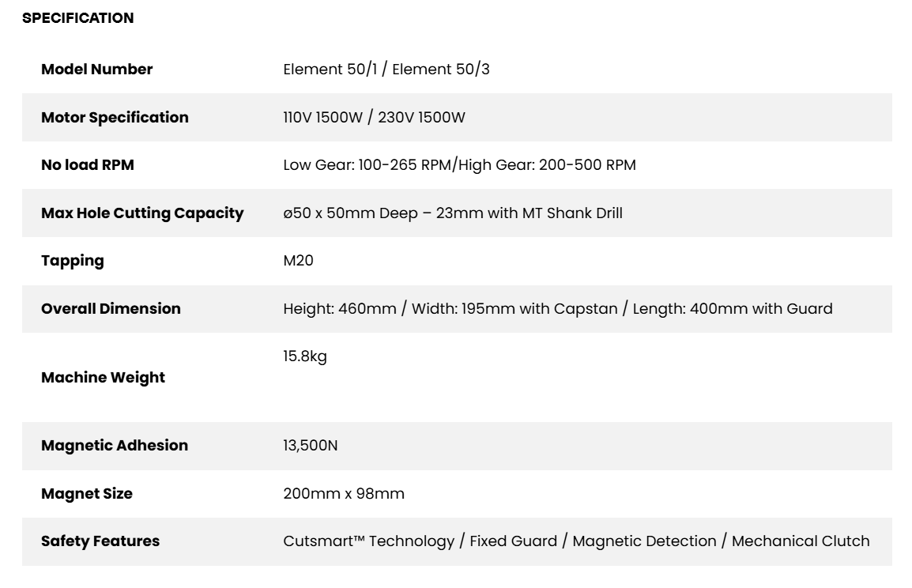Click the M20 tapping value
This screenshot has width=912, height=588.
click(x=299, y=261)
